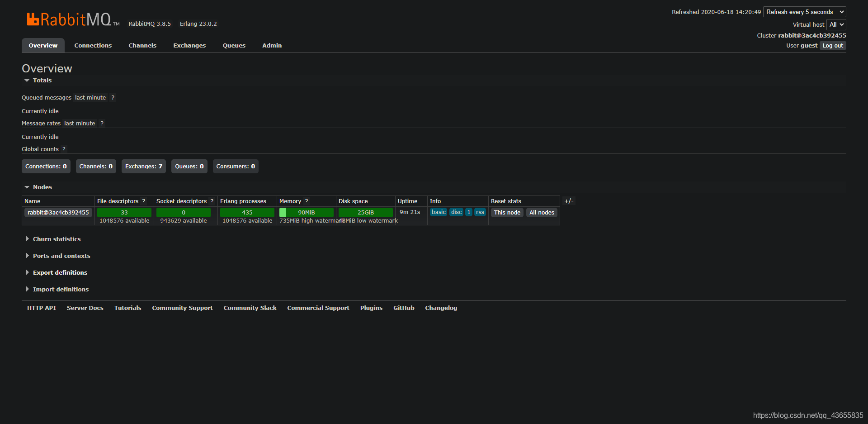
Task: Open node rabbit@3ac4cb392455 details
Action: tap(58, 212)
